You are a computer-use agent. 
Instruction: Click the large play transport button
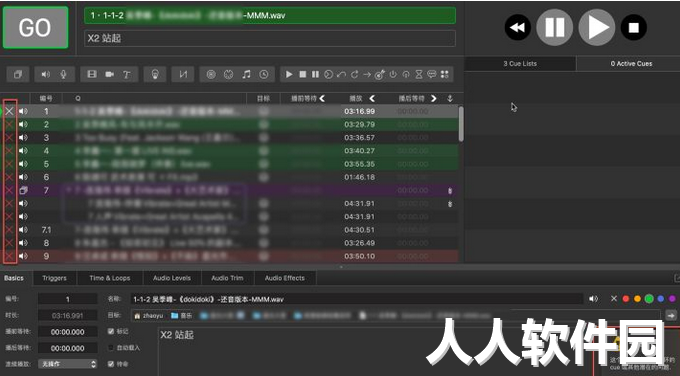(597, 27)
